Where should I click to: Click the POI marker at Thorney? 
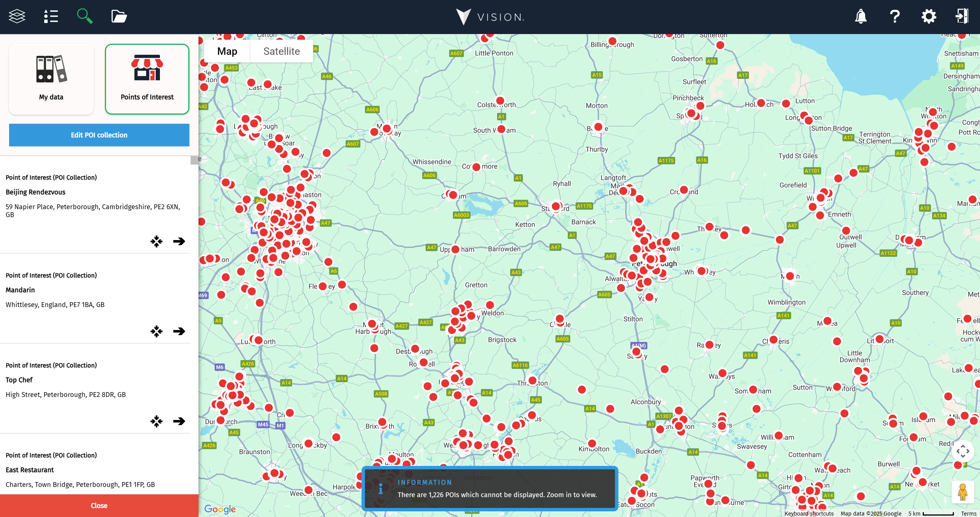(x=709, y=227)
